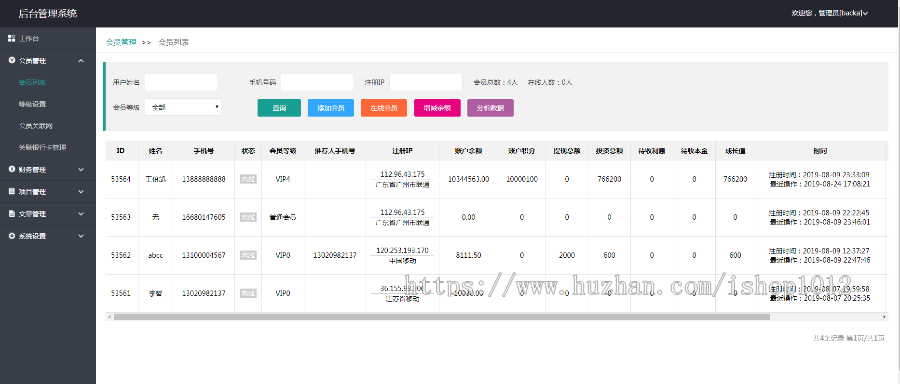Click referrer phone 13020982137 in row 53562
The image size is (900, 384).
point(335,255)
